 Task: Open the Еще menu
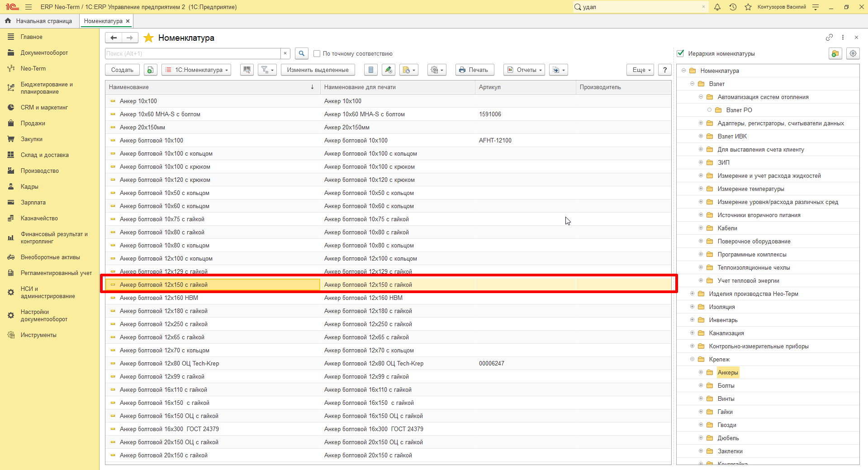pos(640,70)
